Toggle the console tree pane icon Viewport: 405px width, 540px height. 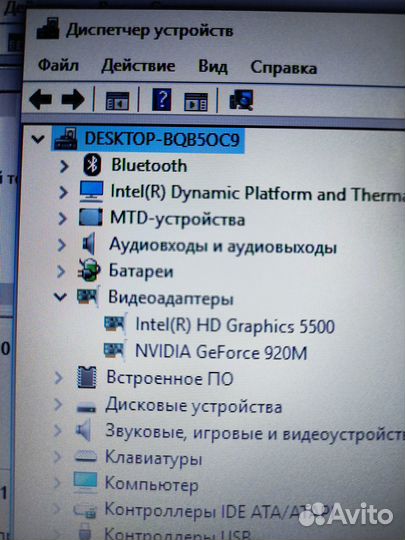tap(117, 101)
